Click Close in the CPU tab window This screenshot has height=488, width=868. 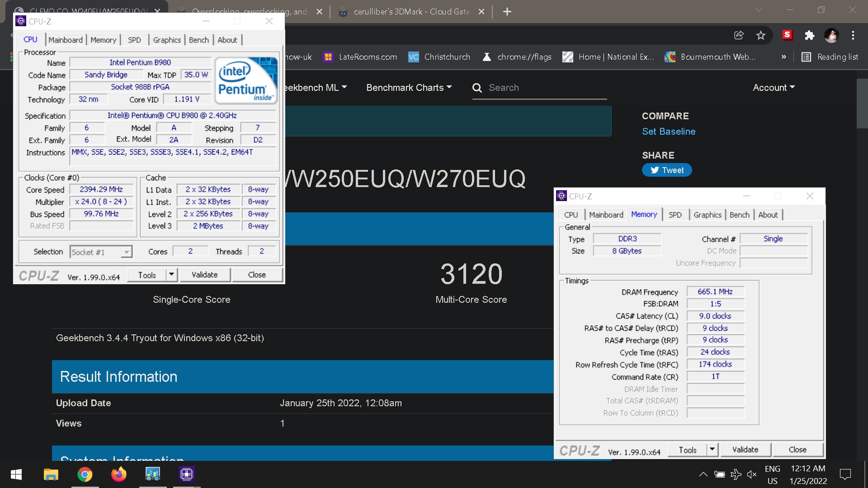(x=257, y=275)
